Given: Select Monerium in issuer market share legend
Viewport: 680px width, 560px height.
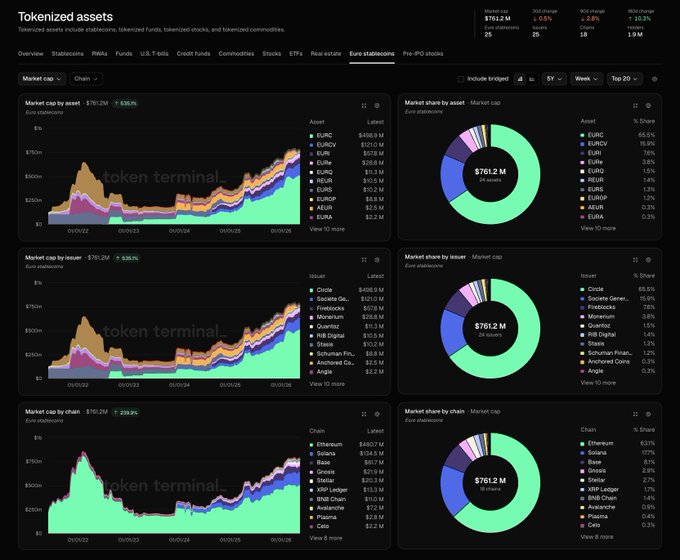Looking at the screenshot, I should click(x=601, y=317).
